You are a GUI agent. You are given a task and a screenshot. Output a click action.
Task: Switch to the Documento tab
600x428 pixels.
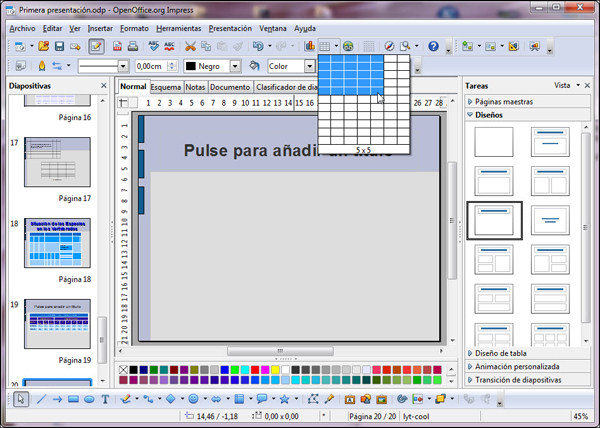click(230, 87)
